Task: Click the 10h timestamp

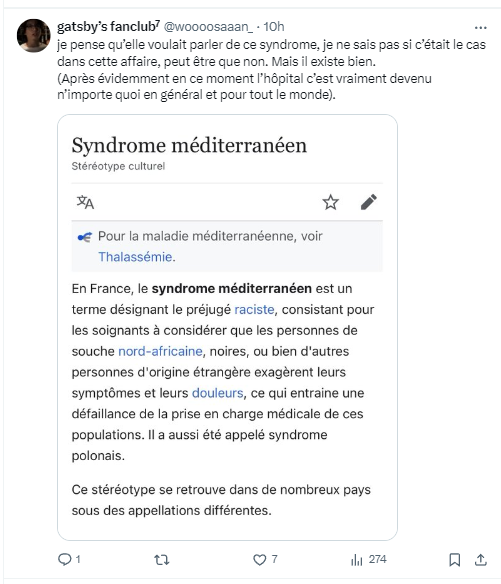Action: pos(274,27)
